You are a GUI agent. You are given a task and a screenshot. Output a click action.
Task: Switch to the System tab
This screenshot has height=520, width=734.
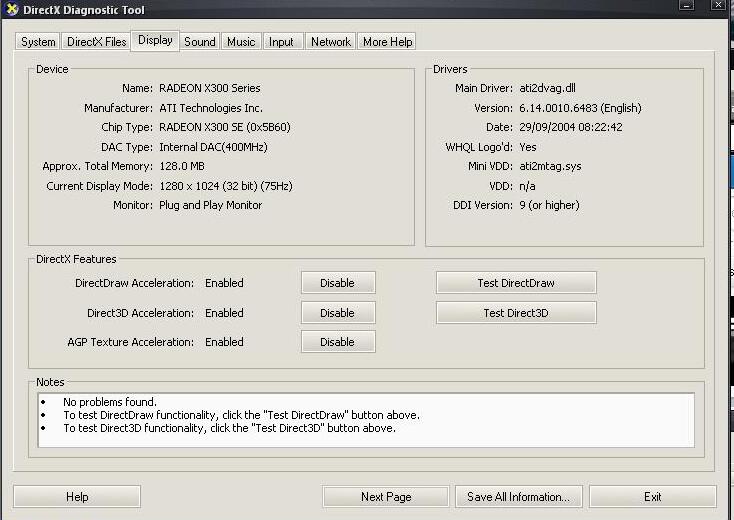coord(38,42)
